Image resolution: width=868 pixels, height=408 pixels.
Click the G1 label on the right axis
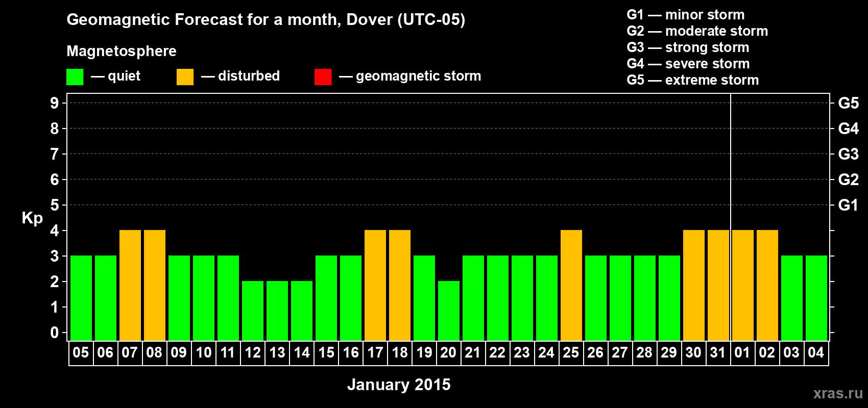[849, 205]
